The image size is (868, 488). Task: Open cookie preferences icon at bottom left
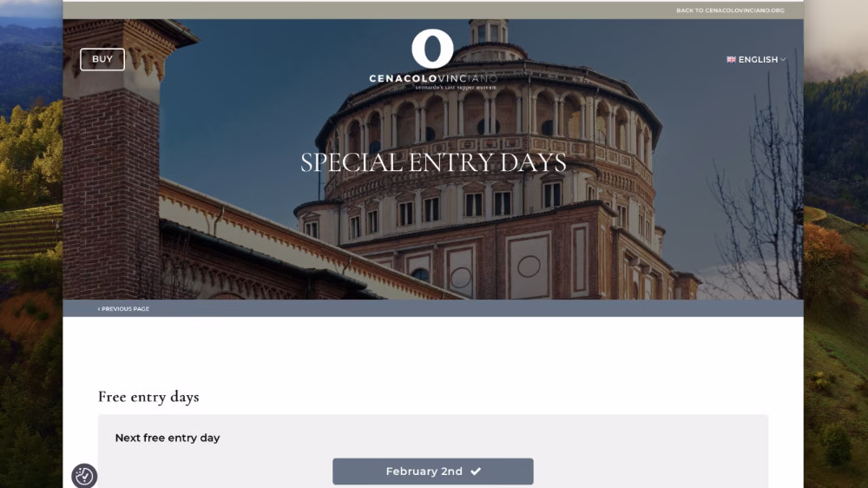click(84, 476)
